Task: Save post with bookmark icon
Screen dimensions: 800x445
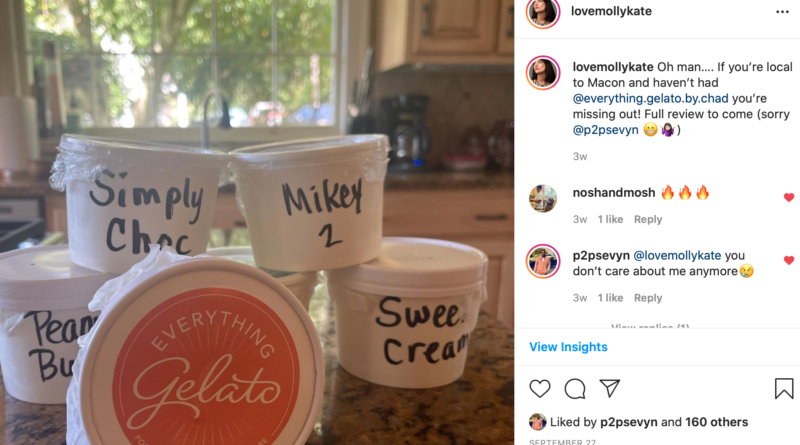Action: [x=784, y=388]
